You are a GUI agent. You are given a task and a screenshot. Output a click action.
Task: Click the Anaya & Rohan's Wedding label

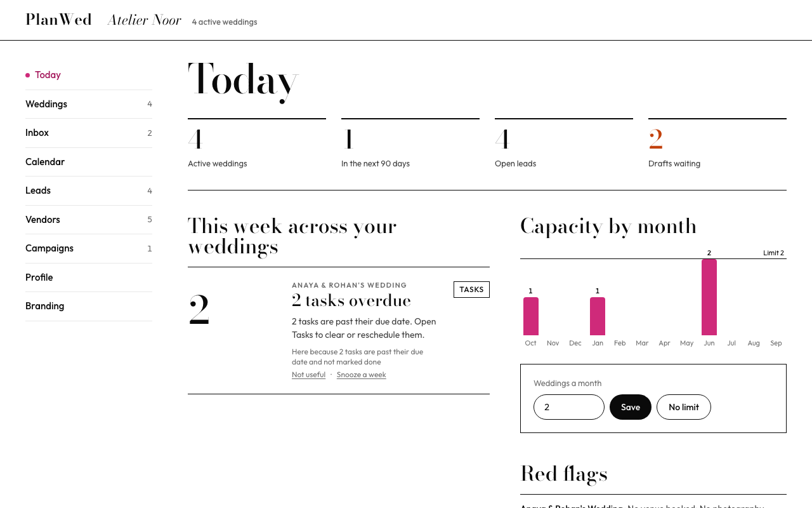pos(350,285)
